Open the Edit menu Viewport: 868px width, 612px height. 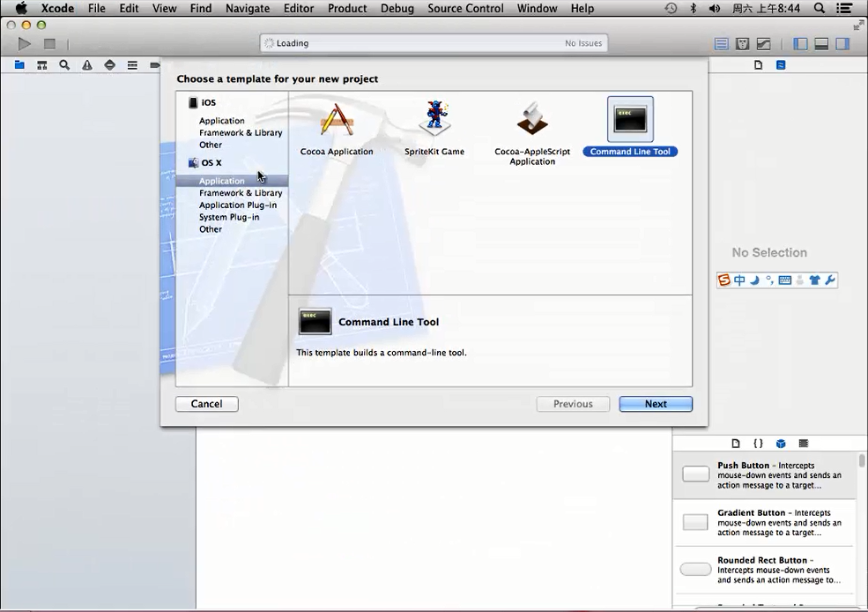129,8
